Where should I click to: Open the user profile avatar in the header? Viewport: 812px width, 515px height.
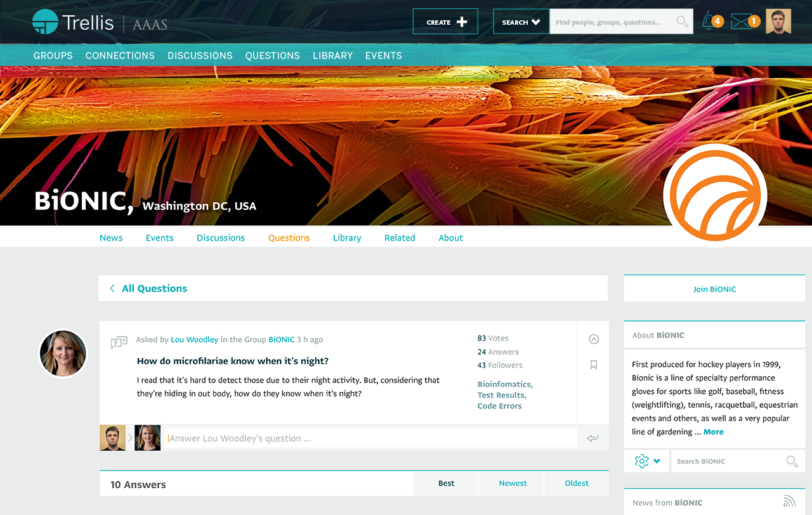[x=778, y=22]
